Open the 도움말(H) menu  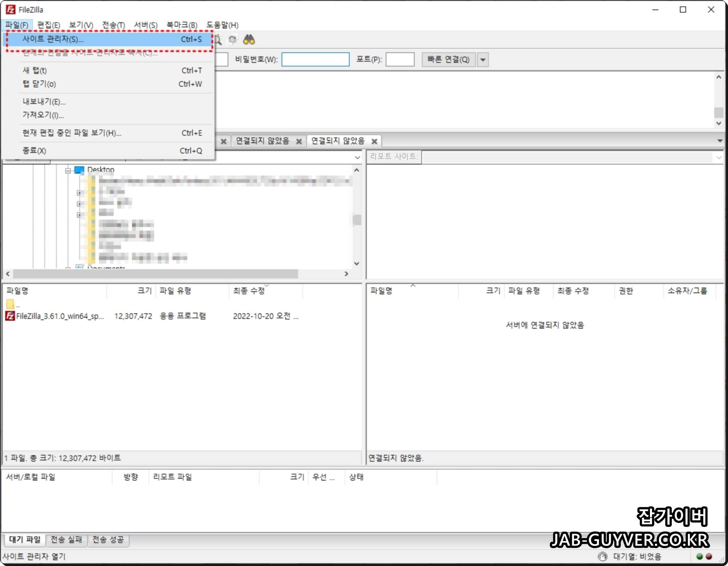pos(222,25)
